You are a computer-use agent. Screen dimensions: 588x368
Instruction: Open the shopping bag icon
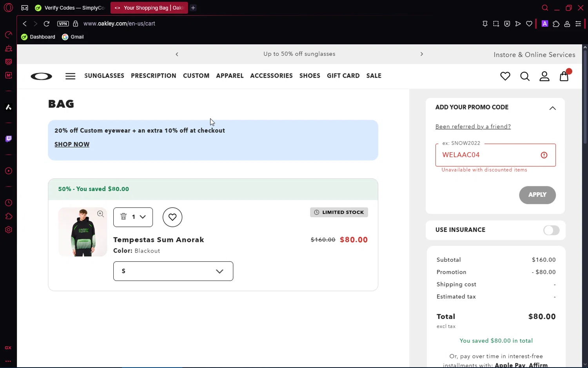(564, 76)
